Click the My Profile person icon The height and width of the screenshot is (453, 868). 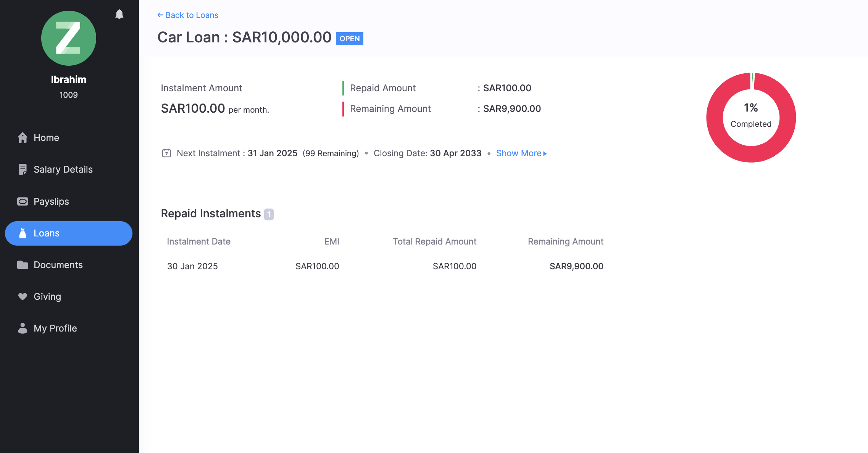click(x=23, y=328)
